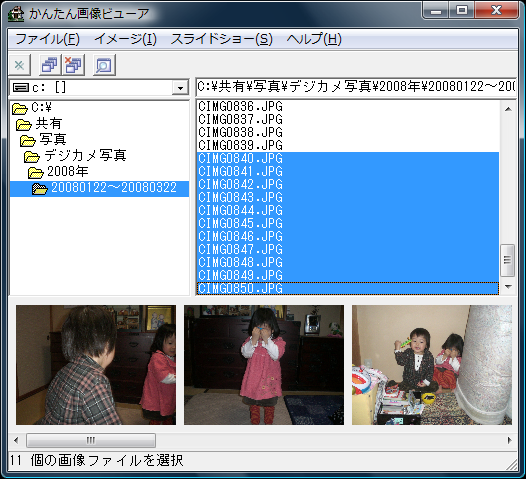Open thumbnail of two children sitting
The height and width of the screenshot is (479, 526).
pyautogui.click(x=432, y=365)
